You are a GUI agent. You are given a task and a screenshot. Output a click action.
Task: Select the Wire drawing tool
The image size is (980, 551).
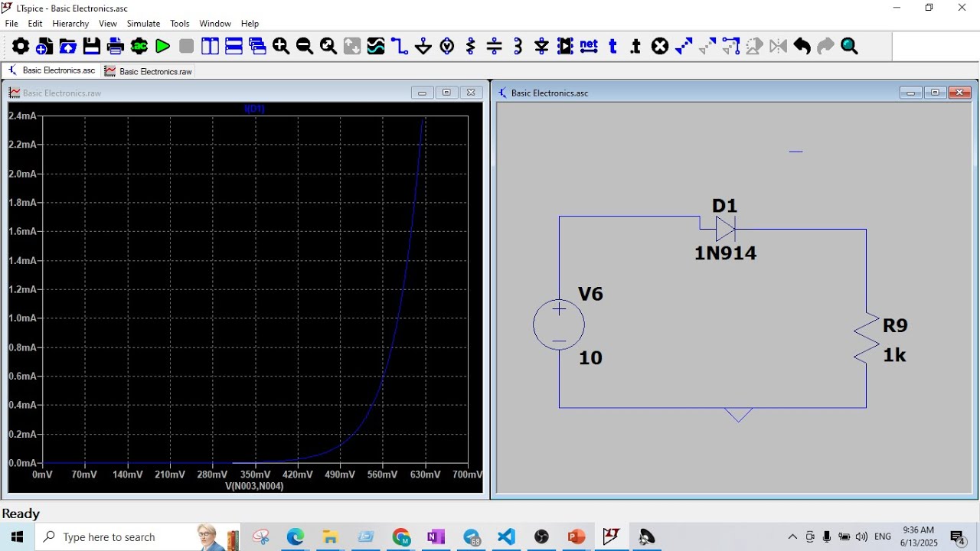400,47
